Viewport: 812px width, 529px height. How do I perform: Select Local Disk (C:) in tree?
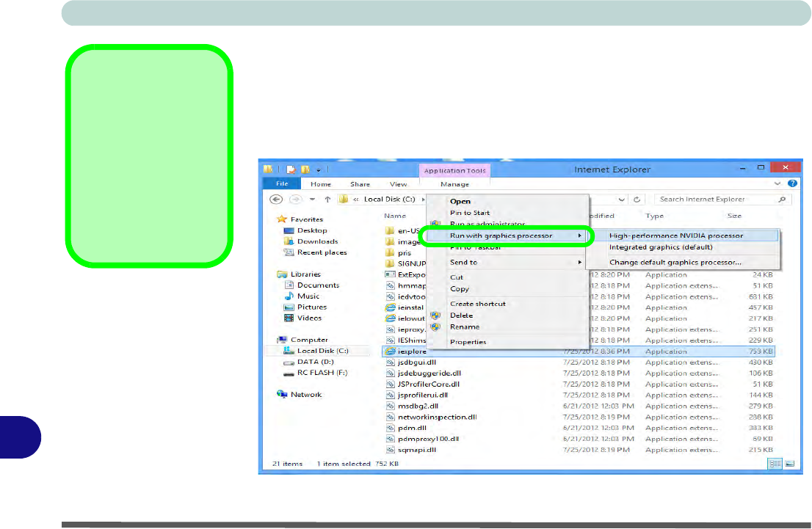point(322,351)
